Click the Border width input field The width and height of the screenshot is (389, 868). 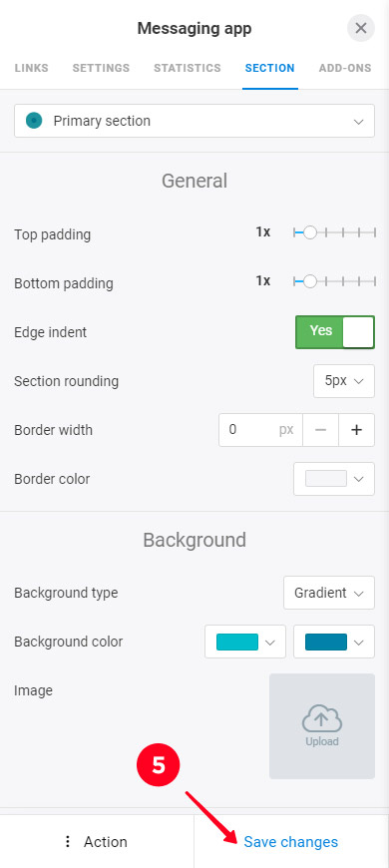point(260,430)
